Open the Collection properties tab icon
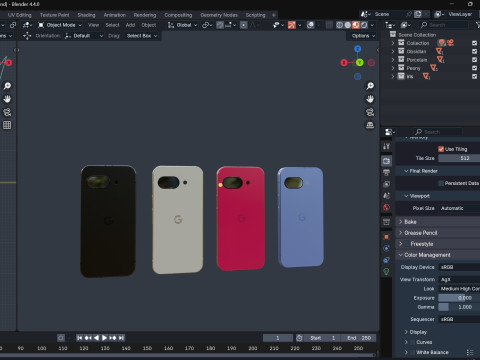The height and width of the screenshot is (360, 480). click(x=386, y=222)
